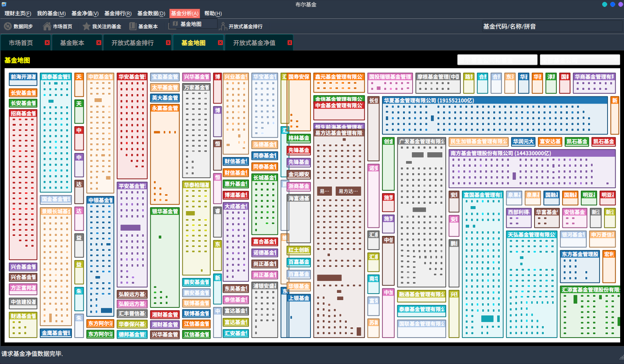Viewport: 624px width, 364px height.
Task: Select the 景顺长城基 block header
Action: tap(56, 211)
